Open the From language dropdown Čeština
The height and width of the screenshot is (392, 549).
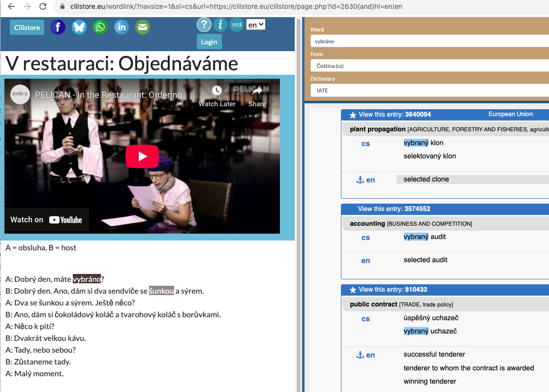point(429,66)
